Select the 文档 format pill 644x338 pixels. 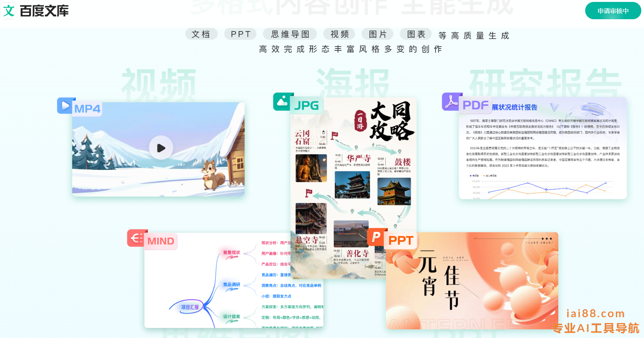[x=201, y=34]
